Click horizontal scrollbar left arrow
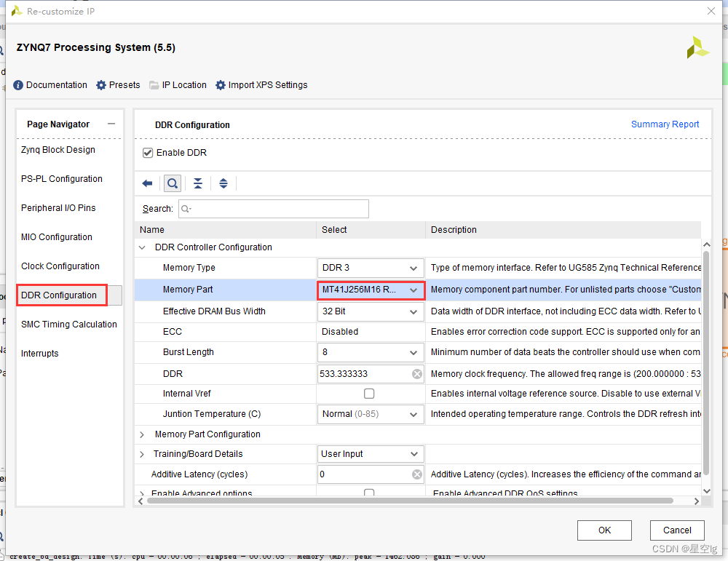The width and height of the screenshot is (728, 561). (141, 501)
